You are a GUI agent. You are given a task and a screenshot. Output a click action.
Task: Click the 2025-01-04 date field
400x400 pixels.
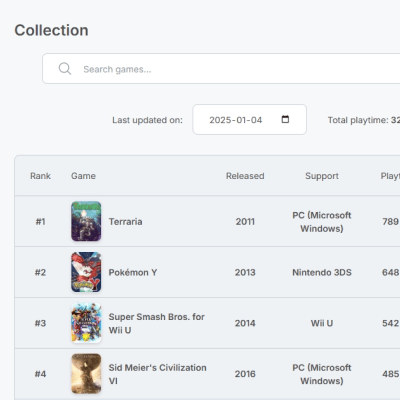(x=249, y=120)
